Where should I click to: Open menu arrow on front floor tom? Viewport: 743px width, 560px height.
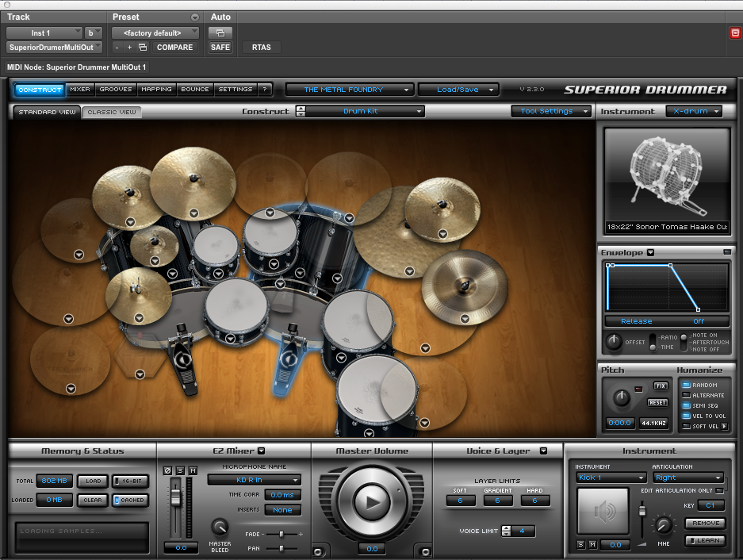tap(370, 433)
